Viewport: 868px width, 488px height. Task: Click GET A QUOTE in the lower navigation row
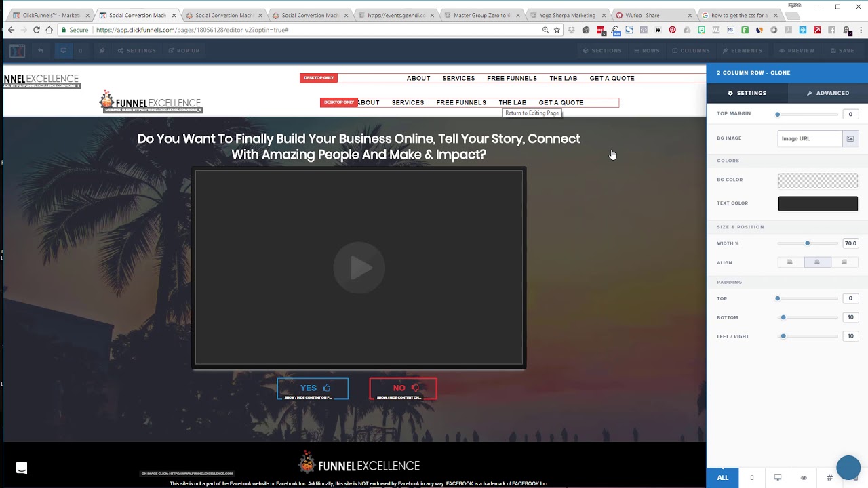(561, 102)
